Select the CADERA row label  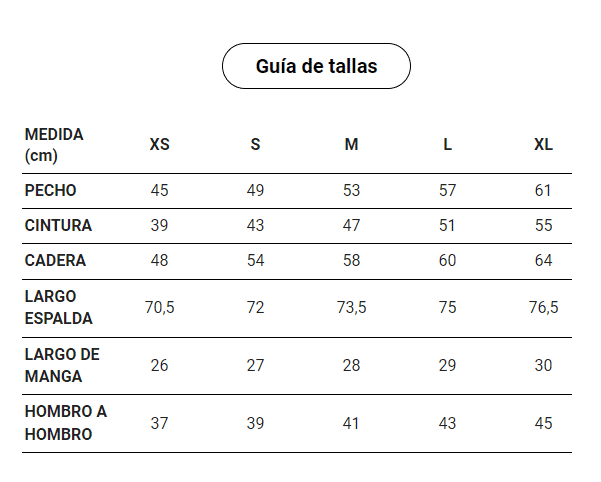point(55,261)
